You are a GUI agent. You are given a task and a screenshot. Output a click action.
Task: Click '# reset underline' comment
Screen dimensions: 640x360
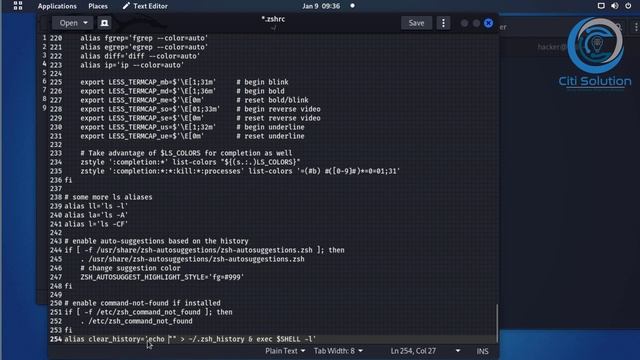pyautogui.click(x=270, y=136)
